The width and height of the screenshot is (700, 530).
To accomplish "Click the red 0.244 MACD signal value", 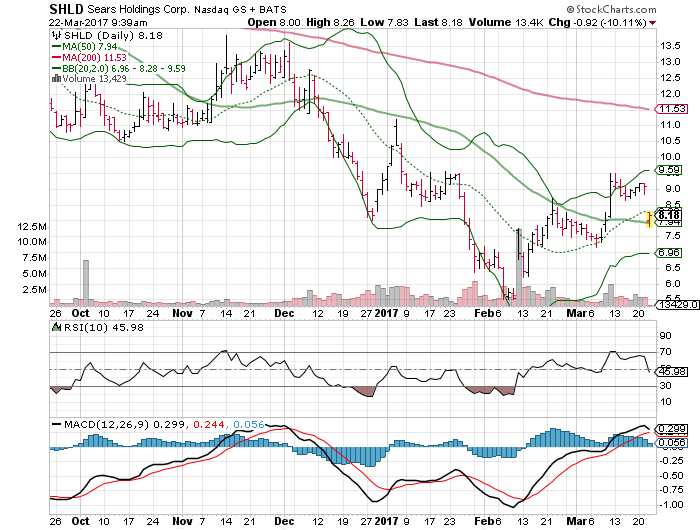I will point(208,424).
